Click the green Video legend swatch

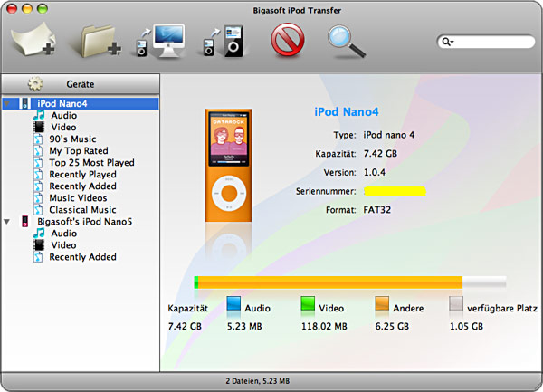point(308,303)
